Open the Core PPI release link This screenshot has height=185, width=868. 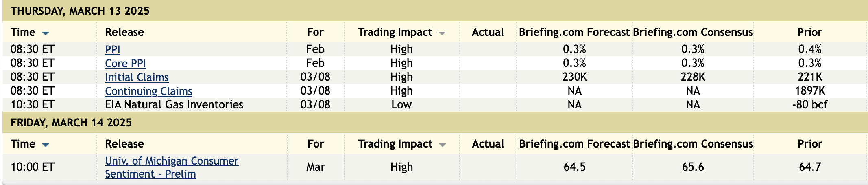(125, 63)
